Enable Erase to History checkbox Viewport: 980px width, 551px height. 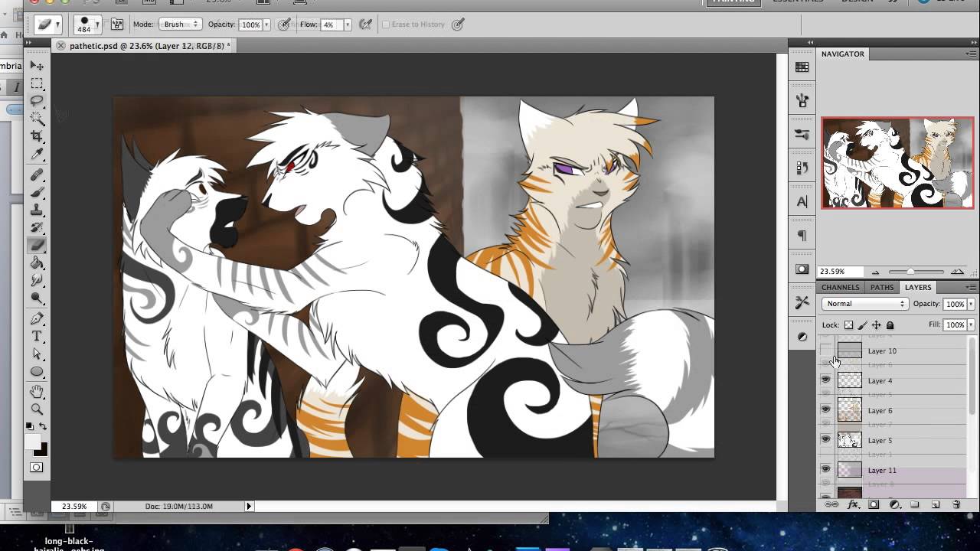pos(386,24)
